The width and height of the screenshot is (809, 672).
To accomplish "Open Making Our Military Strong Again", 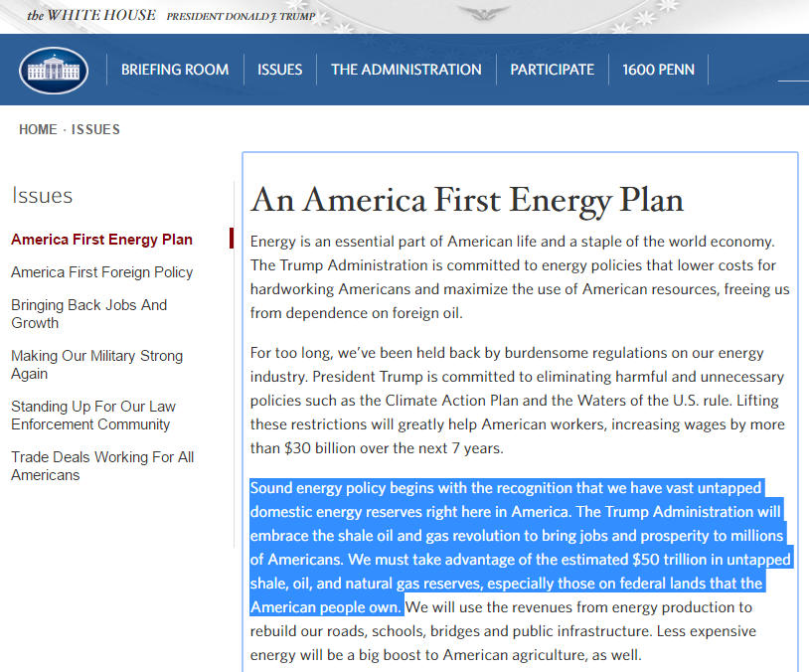I will [x=97, y=365].
